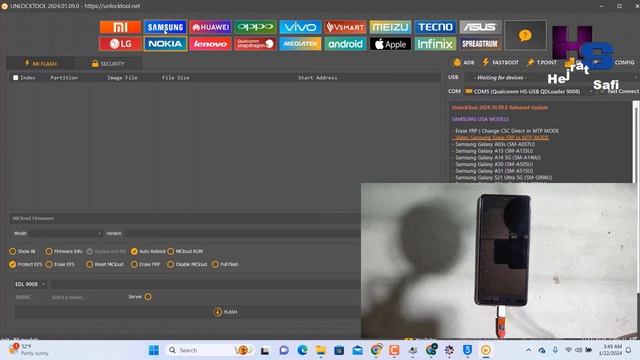Enable the Disable MiCloud option

point(187,264)
